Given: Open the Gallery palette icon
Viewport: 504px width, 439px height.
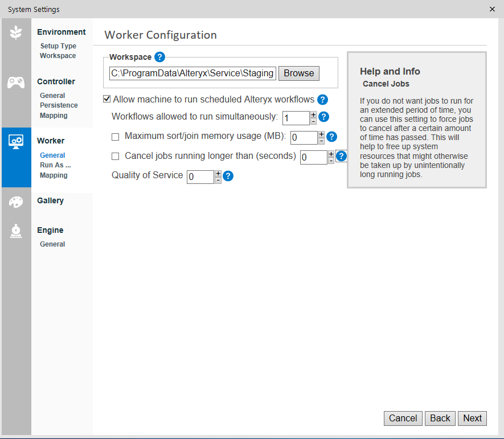Looking at the screenshot, I should click(x=16, y=202).
